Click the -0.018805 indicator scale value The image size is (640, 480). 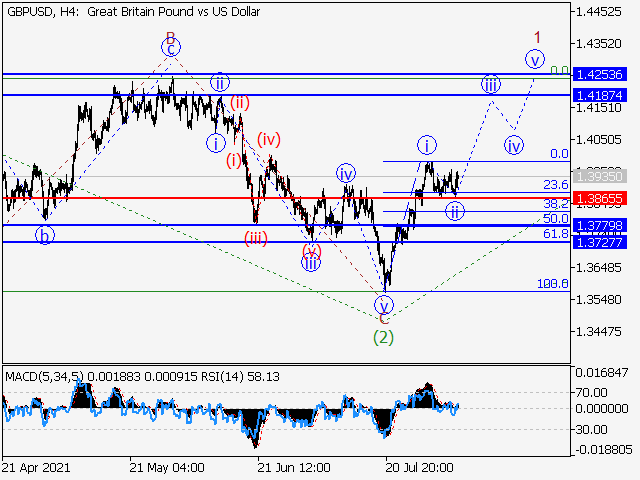click(x=604, y=450)
